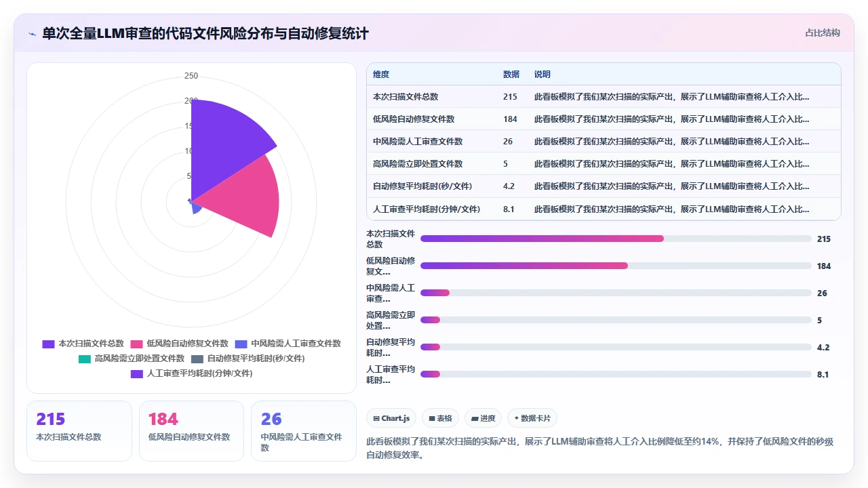Click the lightning icon beside the dashboard title
868x488 pixels.
(32, 34)
